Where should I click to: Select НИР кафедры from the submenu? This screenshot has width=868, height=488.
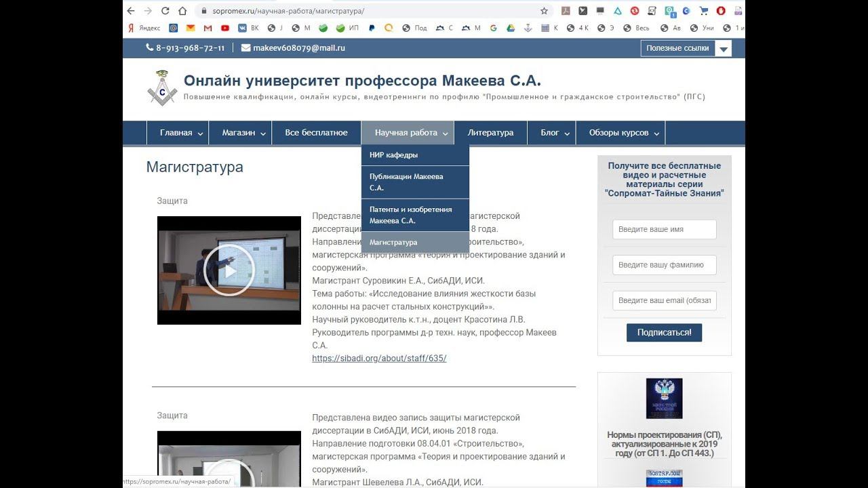[x=415, y=155]
